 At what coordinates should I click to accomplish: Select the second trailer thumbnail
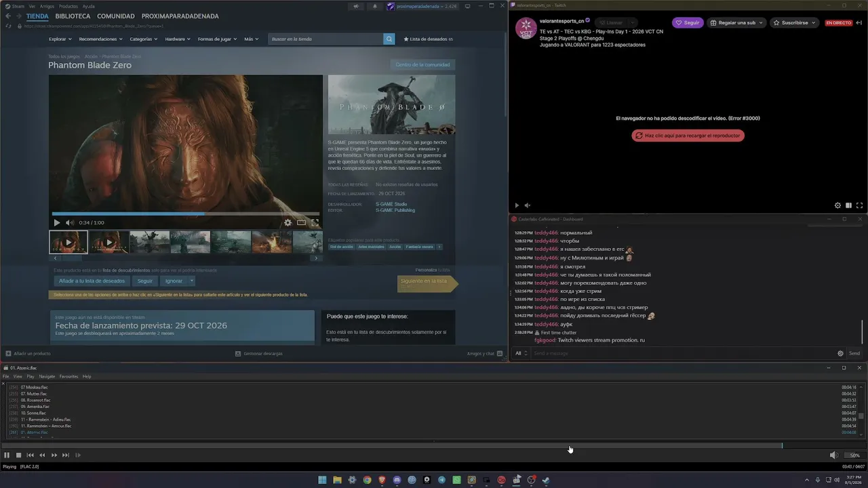pos(109,242)
